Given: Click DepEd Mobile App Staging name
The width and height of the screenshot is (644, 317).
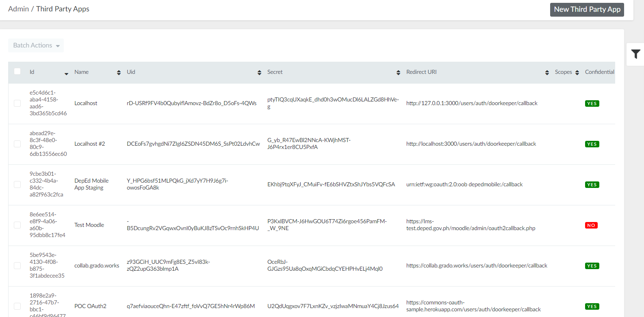Looking at the screenshot, I should 91,184.
